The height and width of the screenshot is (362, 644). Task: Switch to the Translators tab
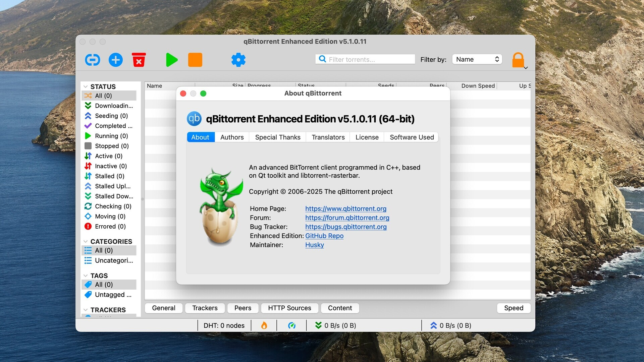pyautogui.click(x=328, y=137)
